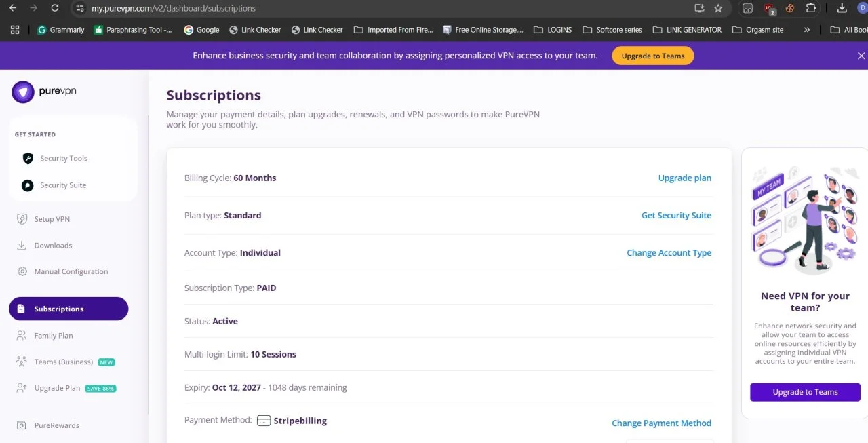Click the Get Security Suite link
The width and height of the screenshot is (868, 443).
[676, 215]
